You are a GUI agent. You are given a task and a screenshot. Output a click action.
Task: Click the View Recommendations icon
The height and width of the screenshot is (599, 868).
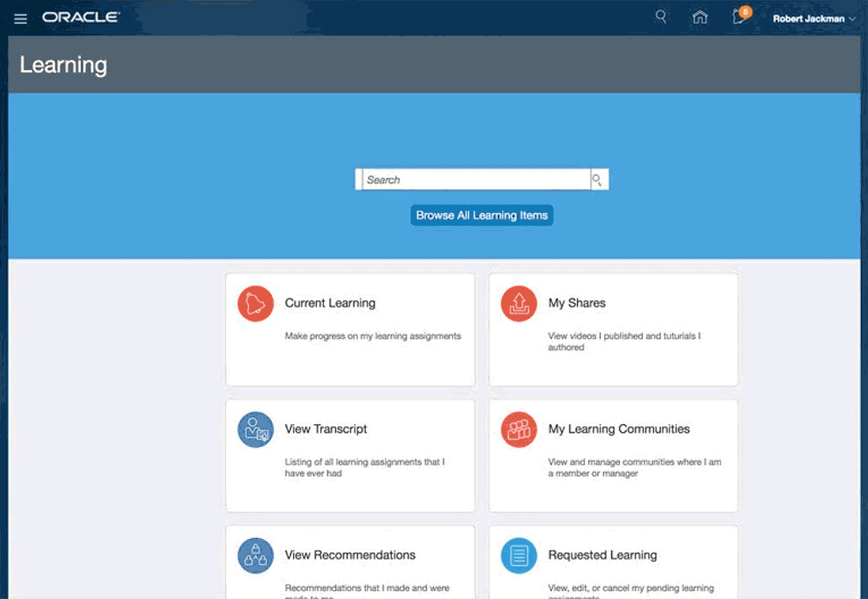coord(255,556)
